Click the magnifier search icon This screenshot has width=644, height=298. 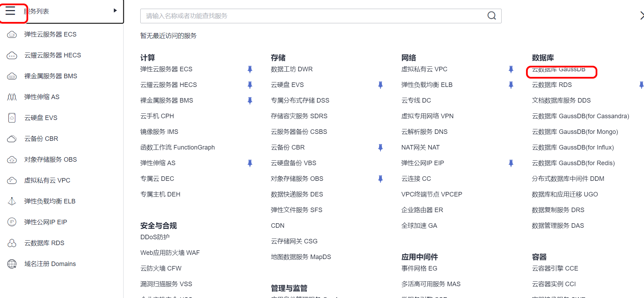click(492, 16)
